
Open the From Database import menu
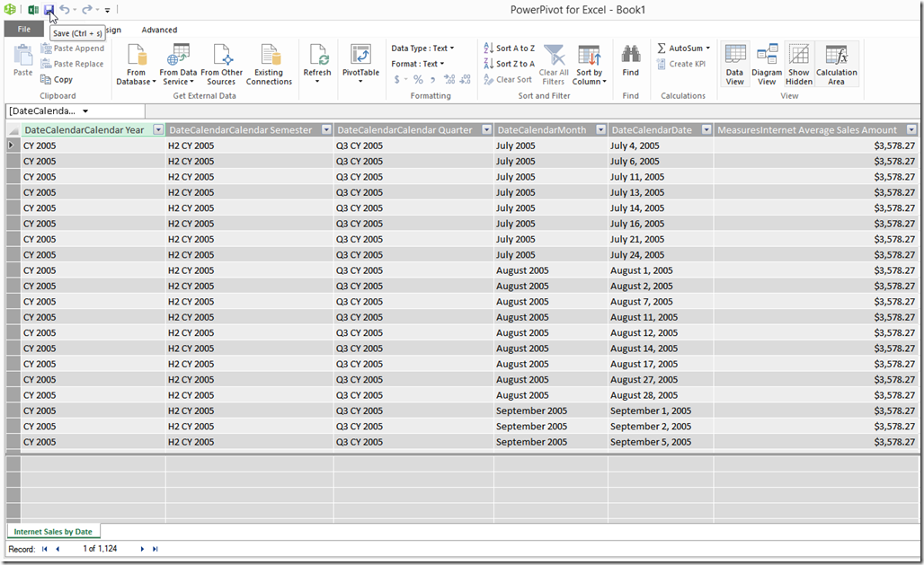[x=136, y=64]
